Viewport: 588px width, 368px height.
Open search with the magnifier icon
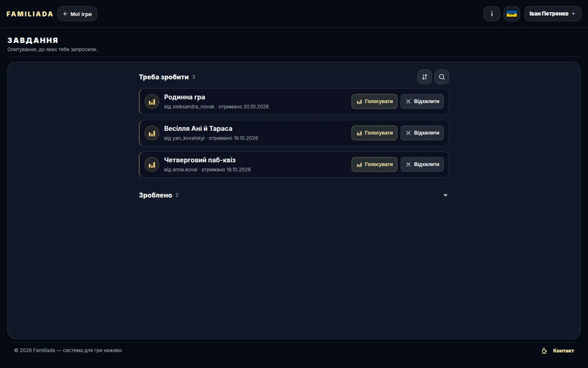(x=442, y=77)
